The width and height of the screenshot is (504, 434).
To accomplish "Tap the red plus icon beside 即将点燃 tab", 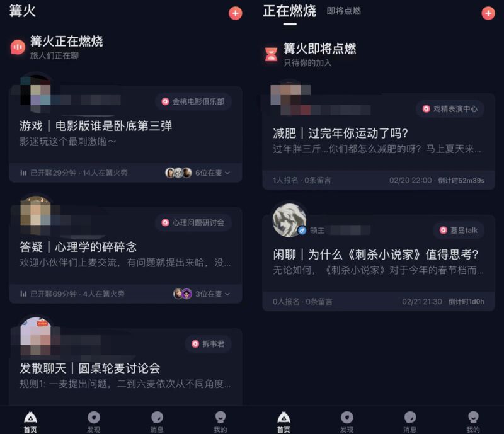I will pyautogui.click(x=488, y=13).
